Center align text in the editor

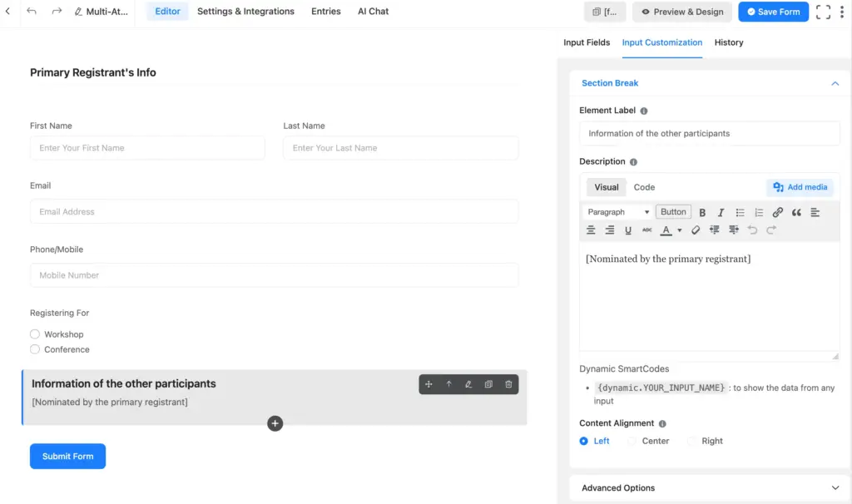coord(591,230)
